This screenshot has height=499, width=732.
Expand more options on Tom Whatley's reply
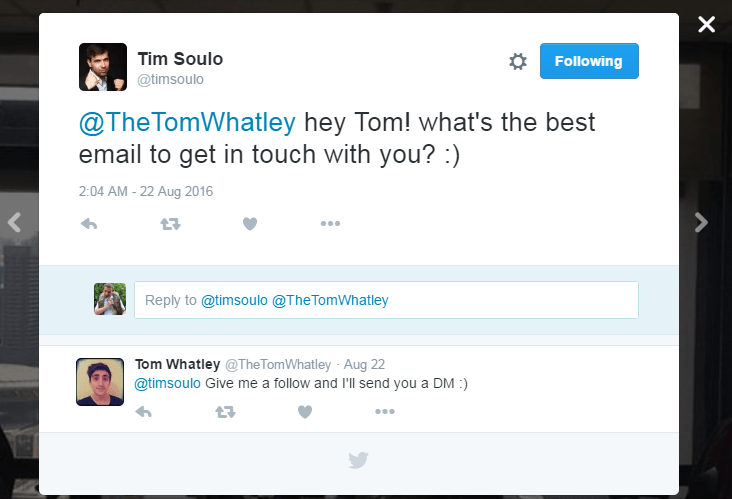[385, 411]
